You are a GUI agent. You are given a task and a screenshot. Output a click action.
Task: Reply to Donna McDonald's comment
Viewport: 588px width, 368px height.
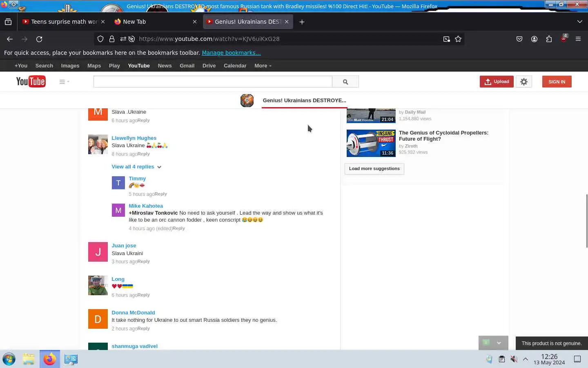[144, 329]
